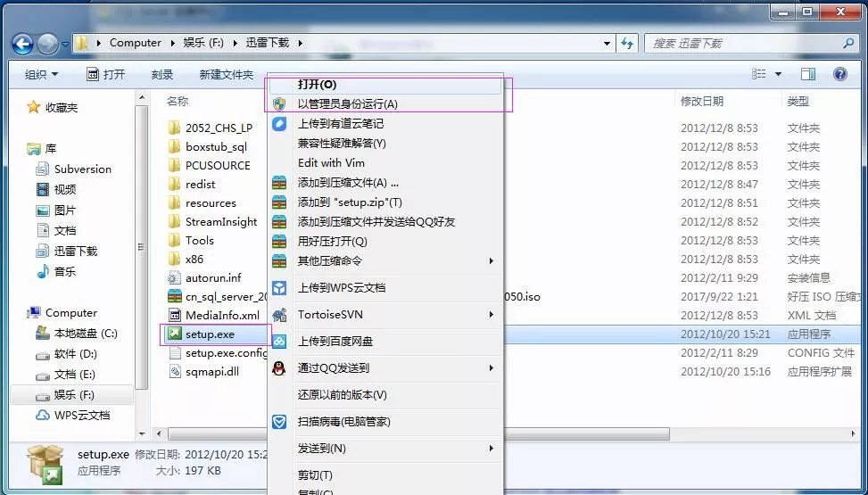
Task: Choose 剪切(T) in the context menu
Action: click(385, 475)
